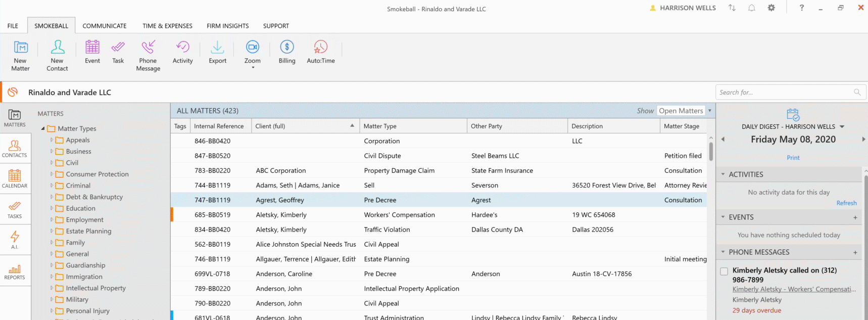Screen dimensions: 868x320
Task: Sort by the Matter Type column
Action: point(413,126)
